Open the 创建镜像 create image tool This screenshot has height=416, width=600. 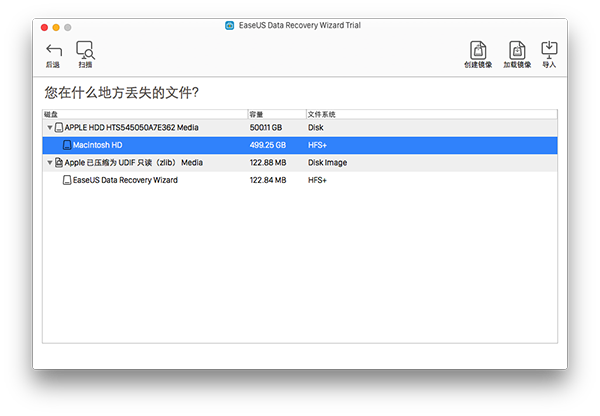(478, 50)
